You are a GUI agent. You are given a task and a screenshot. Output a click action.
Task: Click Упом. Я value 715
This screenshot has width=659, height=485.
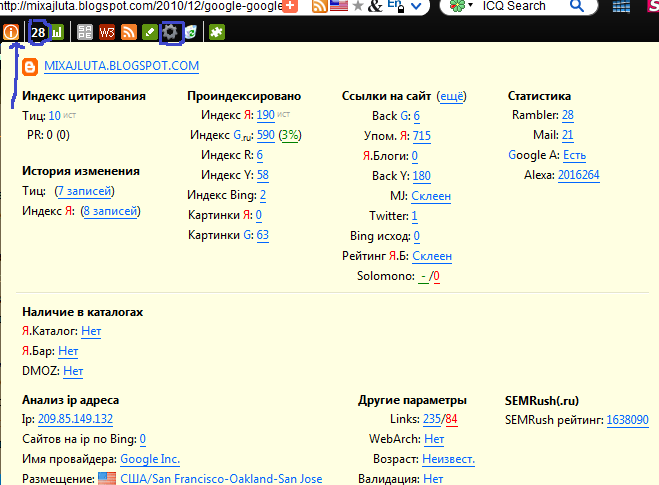click(422, 136)
